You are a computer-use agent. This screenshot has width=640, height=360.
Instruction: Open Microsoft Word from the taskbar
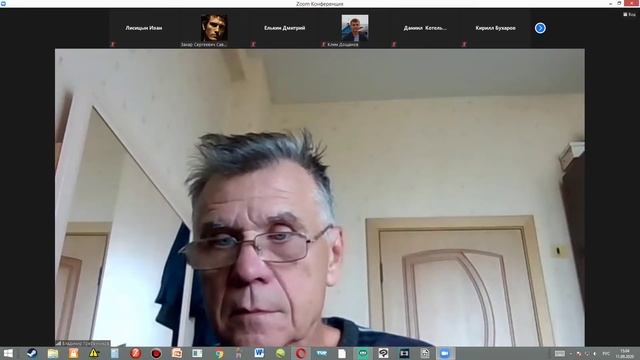coord(259,353)
